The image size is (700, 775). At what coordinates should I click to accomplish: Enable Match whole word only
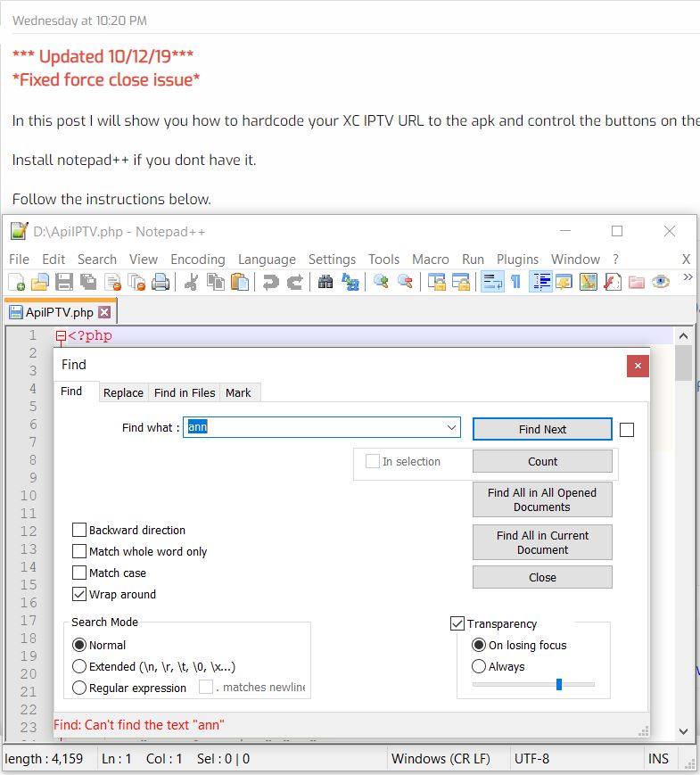tap(79, 551)
